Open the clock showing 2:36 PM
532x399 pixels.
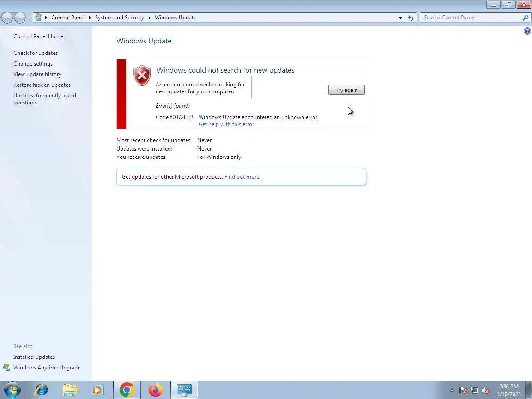pos(508,390)
